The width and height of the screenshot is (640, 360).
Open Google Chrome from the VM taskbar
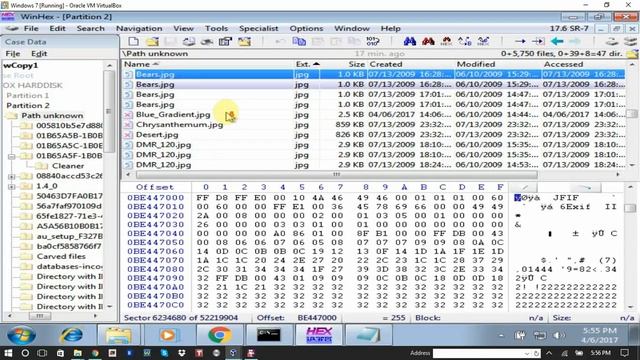pos(220,336)
